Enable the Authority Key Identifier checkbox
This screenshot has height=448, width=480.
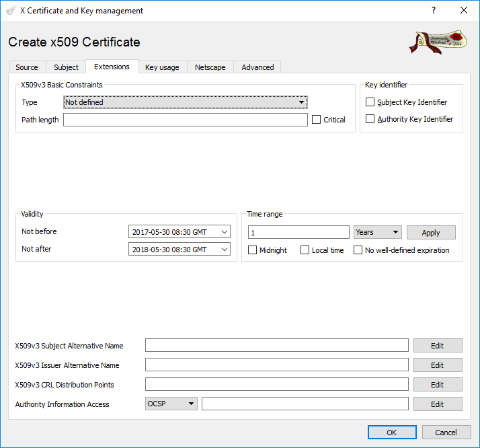point(370,119)
